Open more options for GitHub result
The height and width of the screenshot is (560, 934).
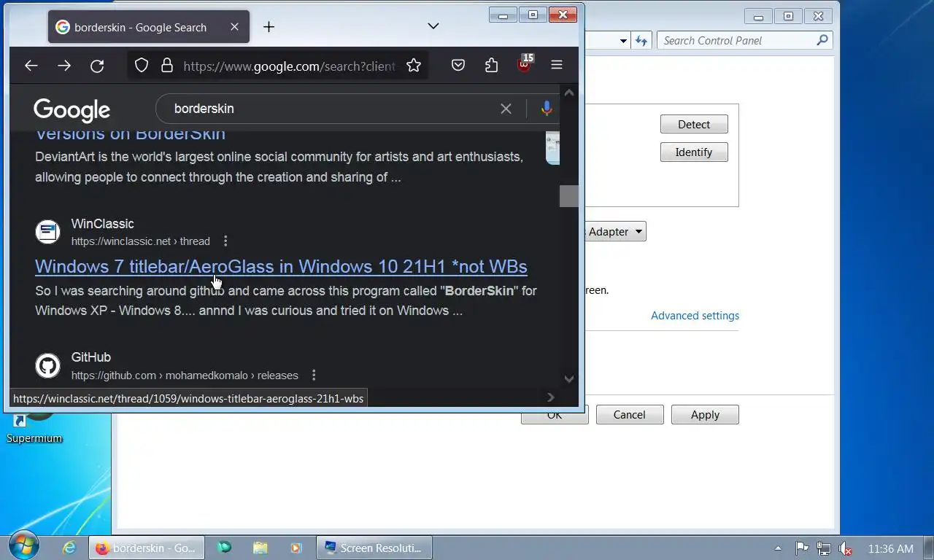(314, 375)
